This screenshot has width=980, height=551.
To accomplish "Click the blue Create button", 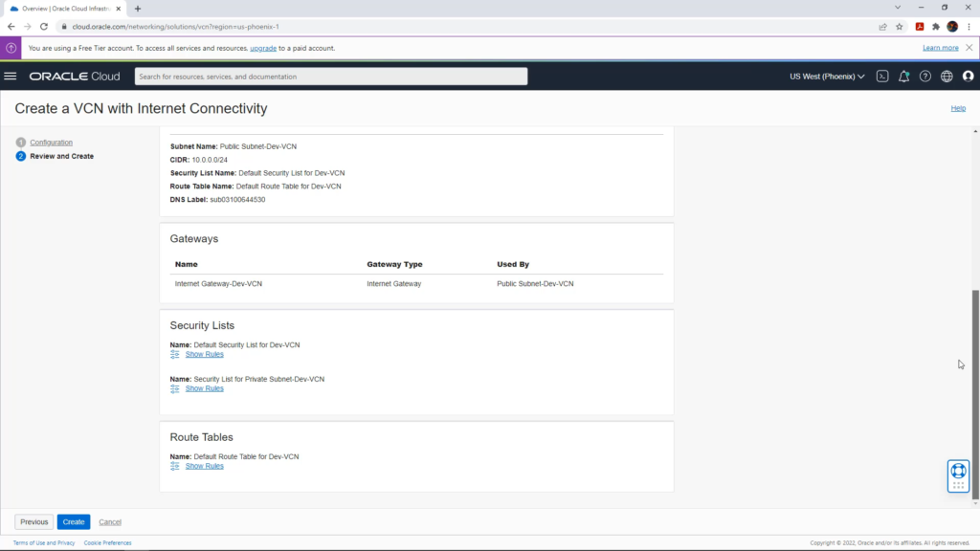I will 74,521.
